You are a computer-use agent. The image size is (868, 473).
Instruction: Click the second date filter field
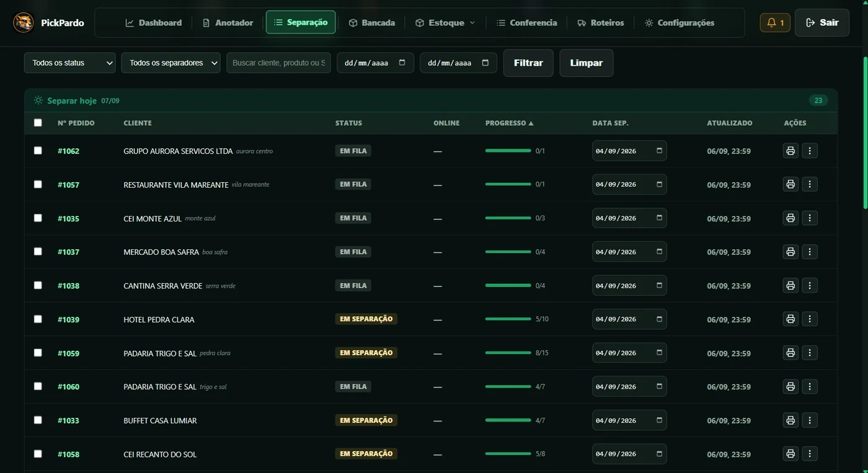[x=458, y=63]
